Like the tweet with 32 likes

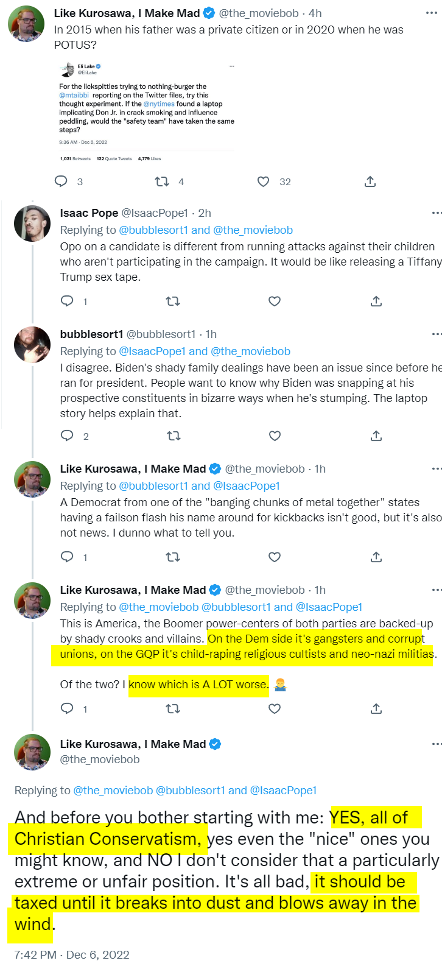263,182
